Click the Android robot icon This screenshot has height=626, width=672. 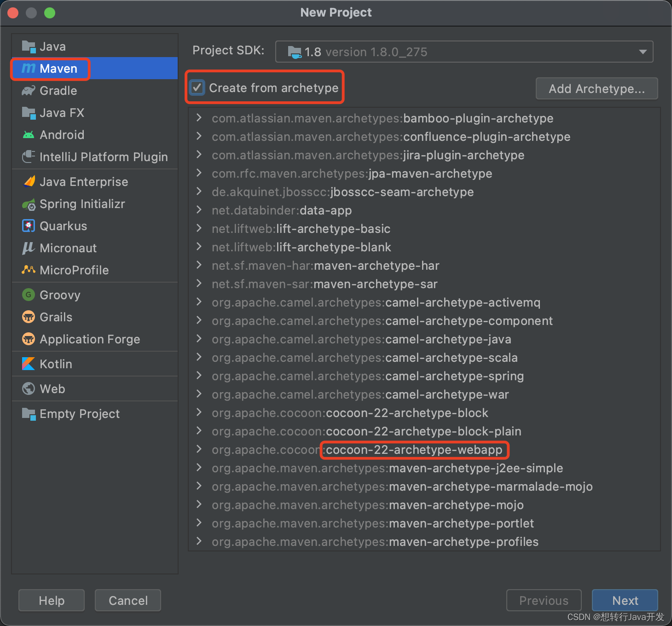(x=29, y=135)
